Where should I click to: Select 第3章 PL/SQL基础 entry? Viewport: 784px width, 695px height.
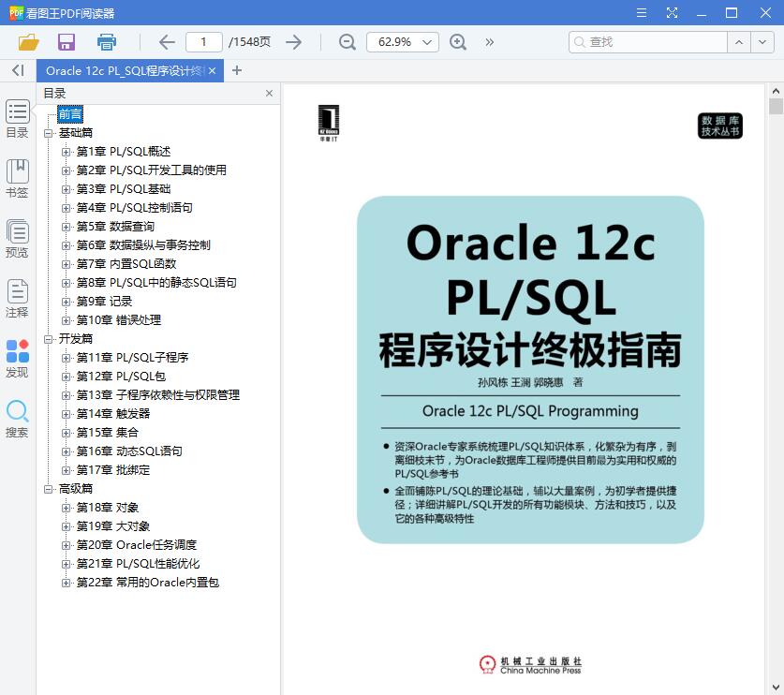click(x=124, y=189)
